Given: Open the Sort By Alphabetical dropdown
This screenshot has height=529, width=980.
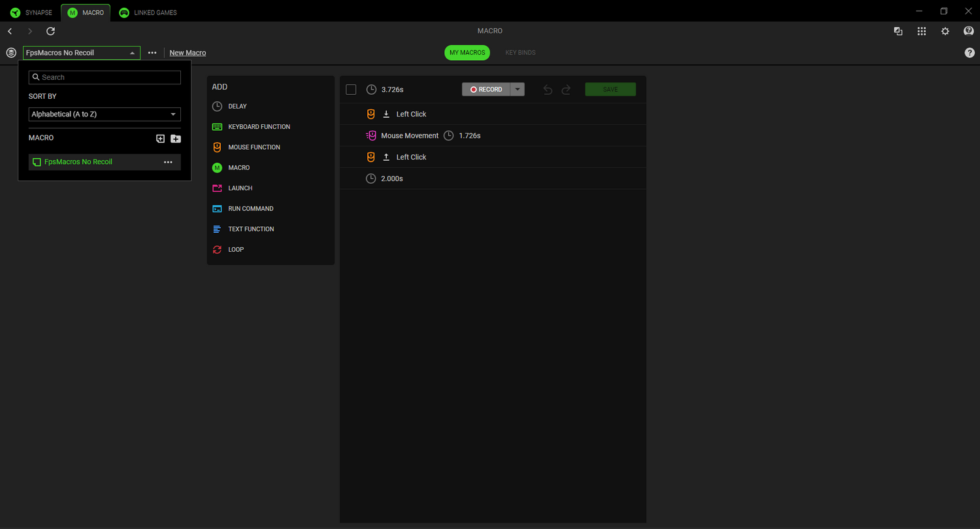Looking at the screenshot, I should tap(105, 114).
